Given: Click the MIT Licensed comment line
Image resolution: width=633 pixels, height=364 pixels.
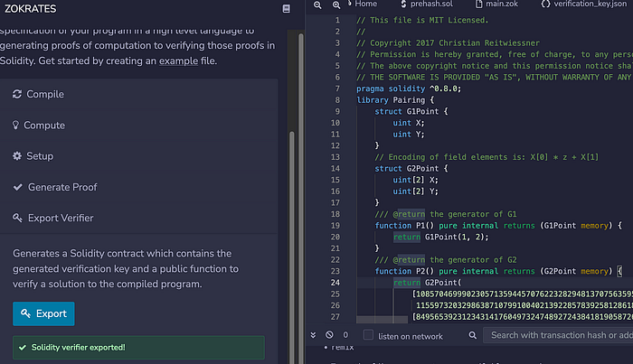Looking at the screenshot, I should pos(422,20).
